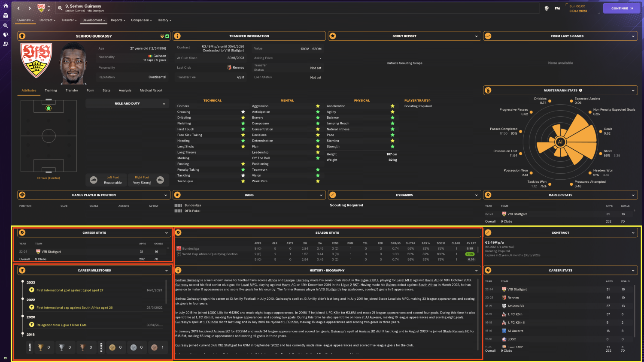The width and height of the screenshot is (644, 362).
Task: Click the VfB Stuttgart club crest image
Action: click(36, 60)
